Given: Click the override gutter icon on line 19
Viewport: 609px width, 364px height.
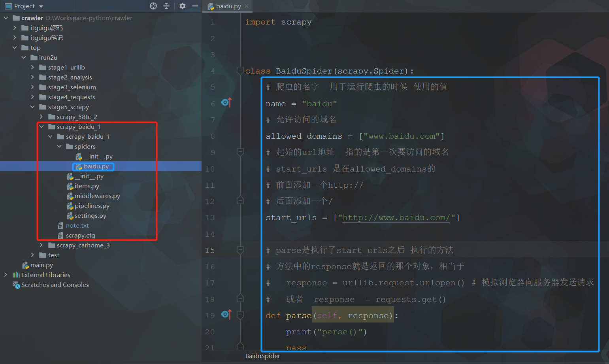Looking at the screenshot, I should click(x=226, y=314).
